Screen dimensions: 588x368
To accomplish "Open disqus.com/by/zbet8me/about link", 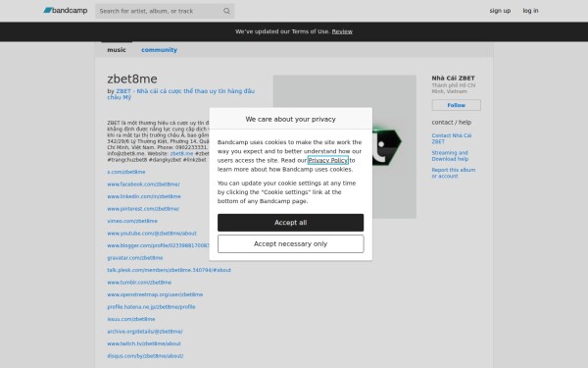I will [145, 356].
